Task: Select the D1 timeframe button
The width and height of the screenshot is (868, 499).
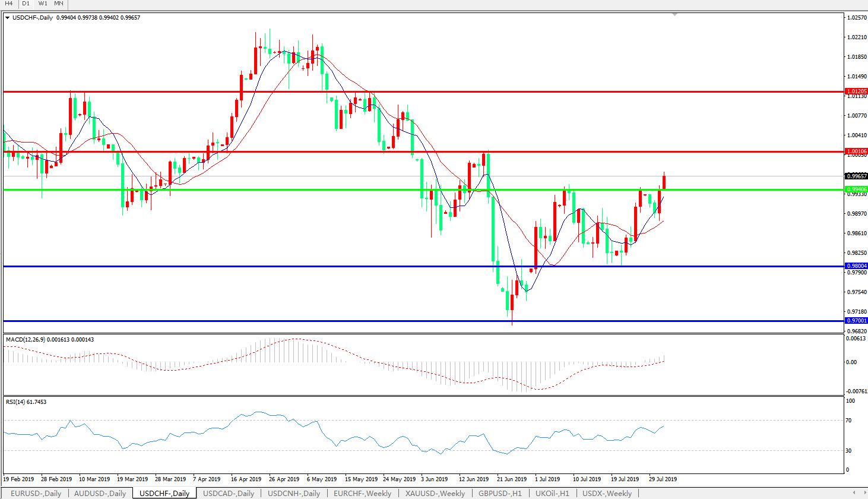Action: pos(26,4)
